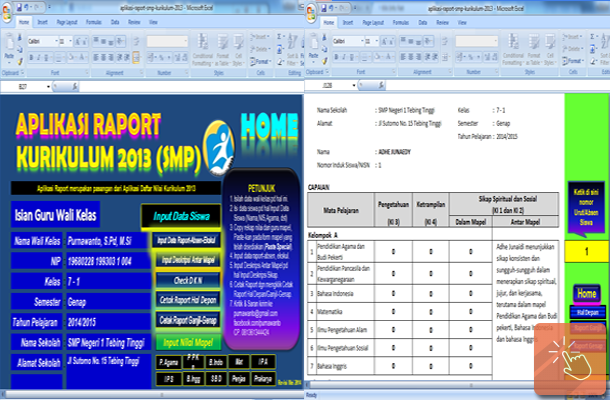
Task: Toggle Underline in right window Font group
Action: pyautogui.click(x=351, y=57)
